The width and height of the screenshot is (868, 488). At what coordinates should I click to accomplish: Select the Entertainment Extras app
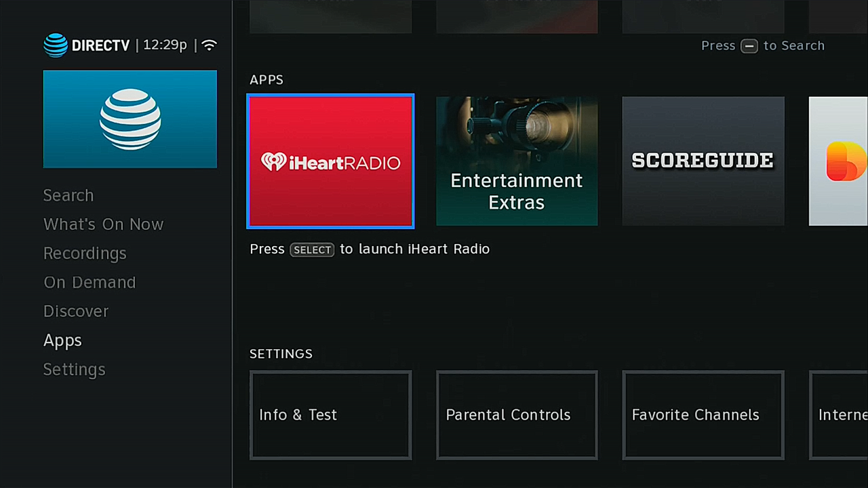517,161
